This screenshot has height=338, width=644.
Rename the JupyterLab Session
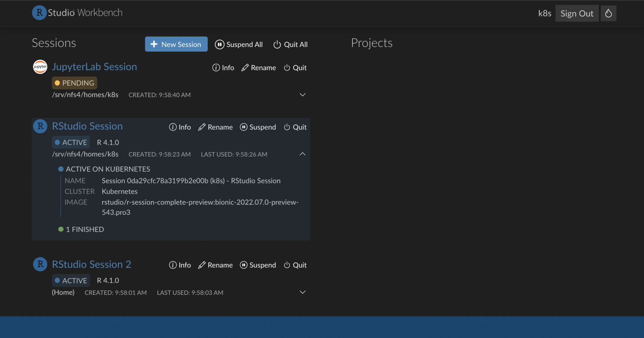pyautogui.click(x=259, y=68)
